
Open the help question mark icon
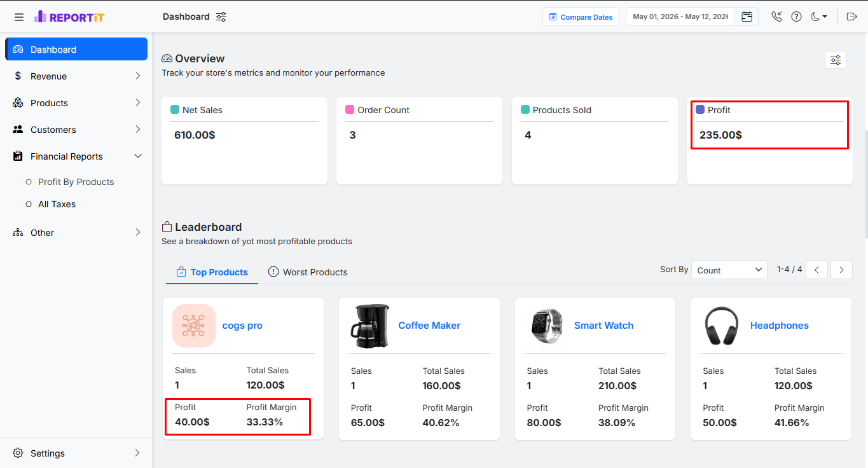click(796, 17)
